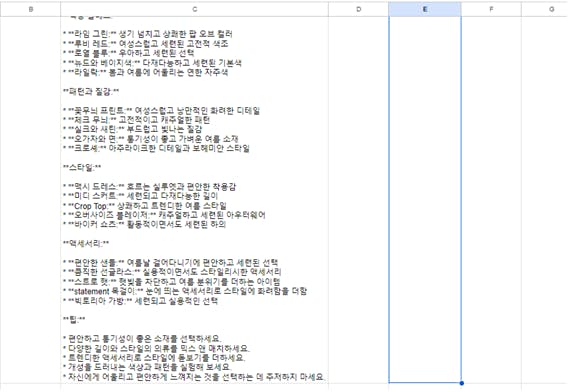Click inside the selected cell in column E
569x392 pixels.
[x=425, y=200]
